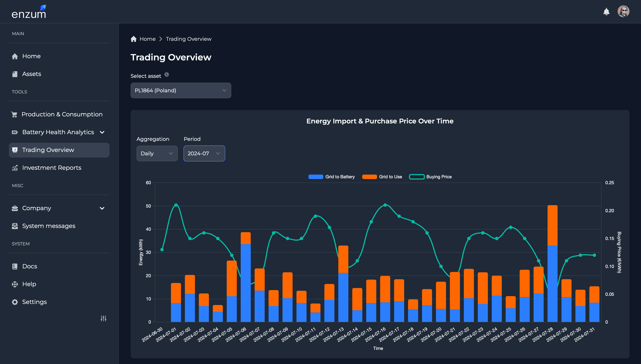This screenshot has width=641, height=364.
Task: Toggle the Grid to Use legend entry
Action: 382,177
